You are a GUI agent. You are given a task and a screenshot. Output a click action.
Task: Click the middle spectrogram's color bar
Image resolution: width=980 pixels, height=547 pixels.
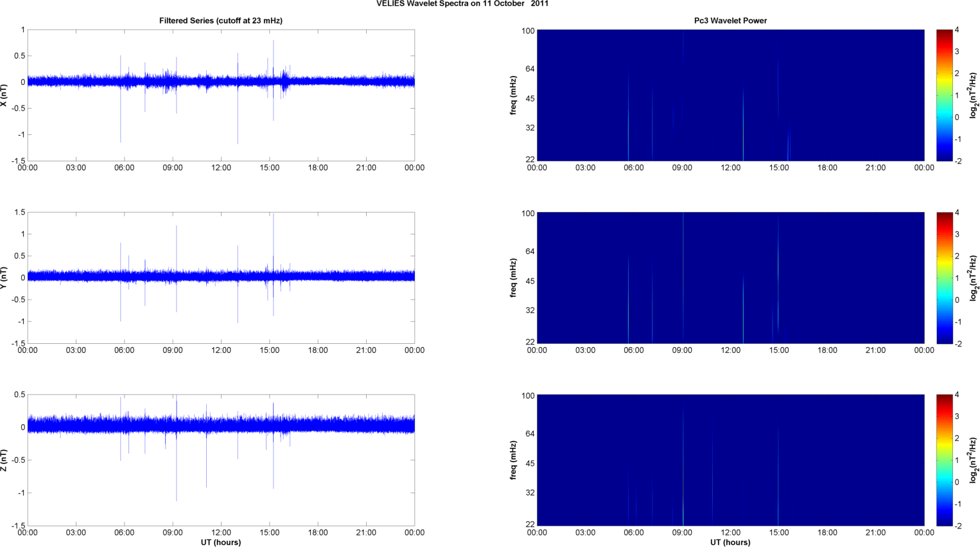click(x=944, y=278)
